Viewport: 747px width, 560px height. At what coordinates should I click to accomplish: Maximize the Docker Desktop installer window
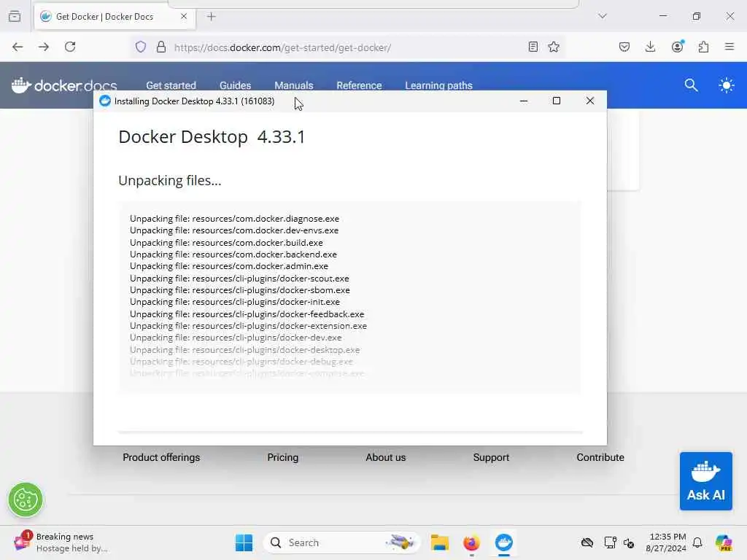557,101
